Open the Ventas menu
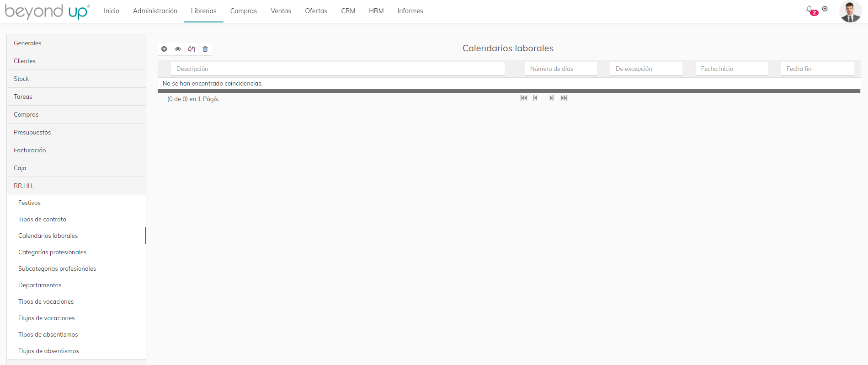The image size is (868, 365). [x=281, y=11]
